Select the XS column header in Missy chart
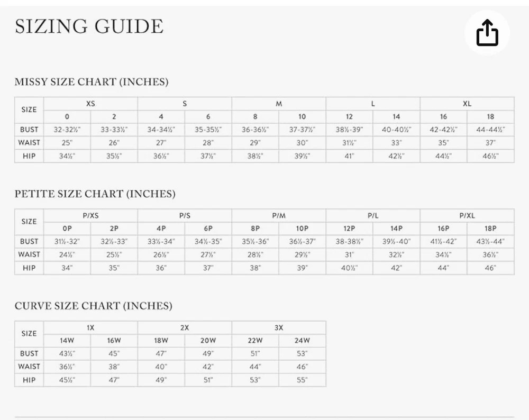This screenshot has height=420, width=529. point(90,104)
